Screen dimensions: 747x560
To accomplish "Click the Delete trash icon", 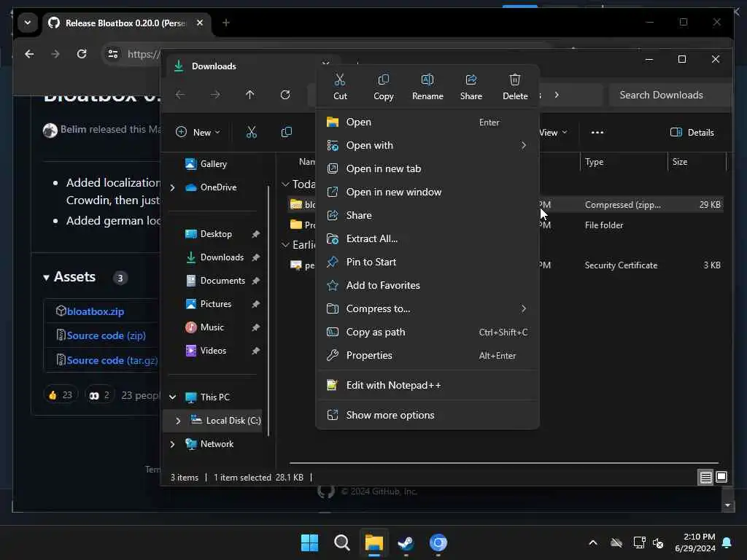I will pyautogui.click(x=515, y=87).
